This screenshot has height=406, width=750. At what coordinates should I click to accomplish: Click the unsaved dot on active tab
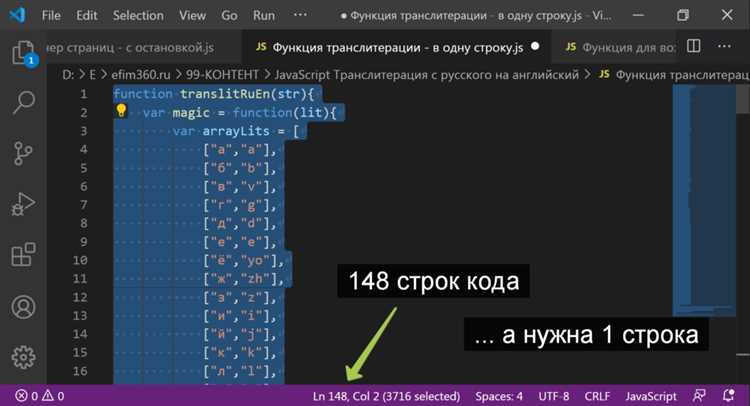[535, 46]
